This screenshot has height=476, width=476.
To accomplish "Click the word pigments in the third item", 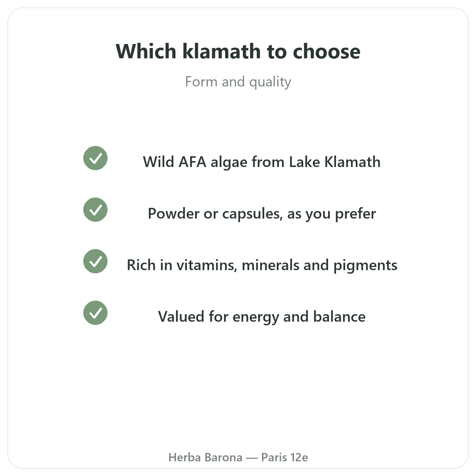I will [x=365, y=266].
